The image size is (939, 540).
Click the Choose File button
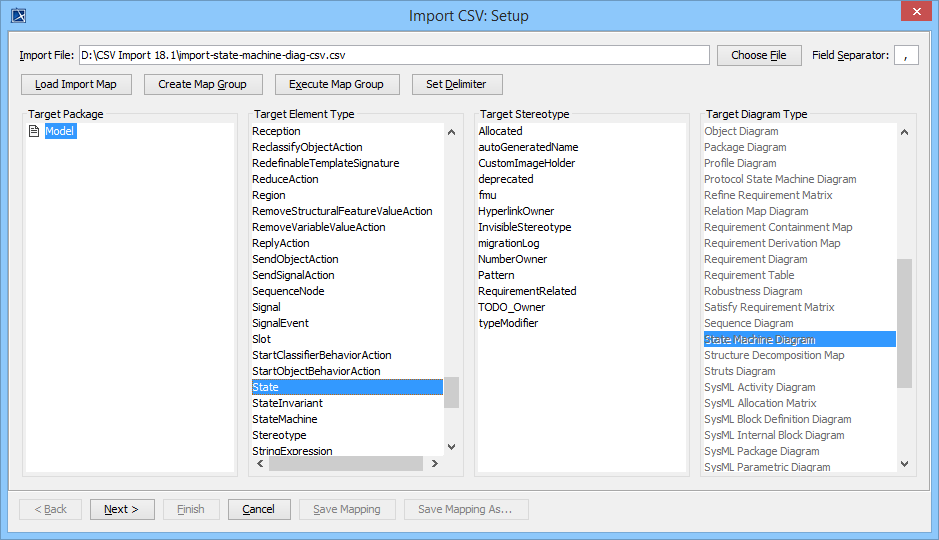click(758, 55)
